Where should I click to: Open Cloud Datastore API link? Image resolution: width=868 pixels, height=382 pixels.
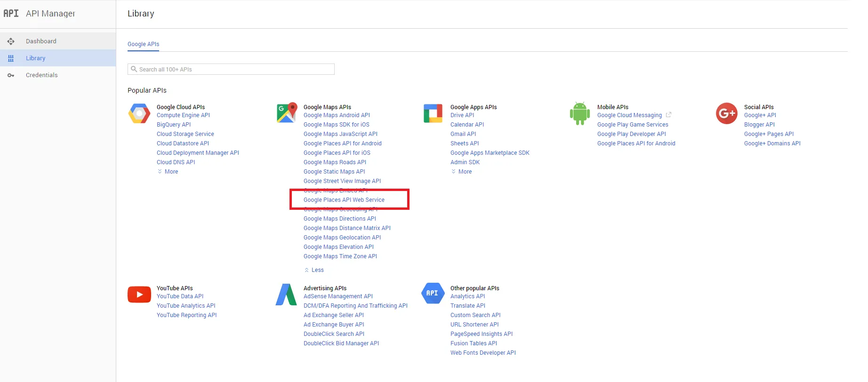(183, 143)
